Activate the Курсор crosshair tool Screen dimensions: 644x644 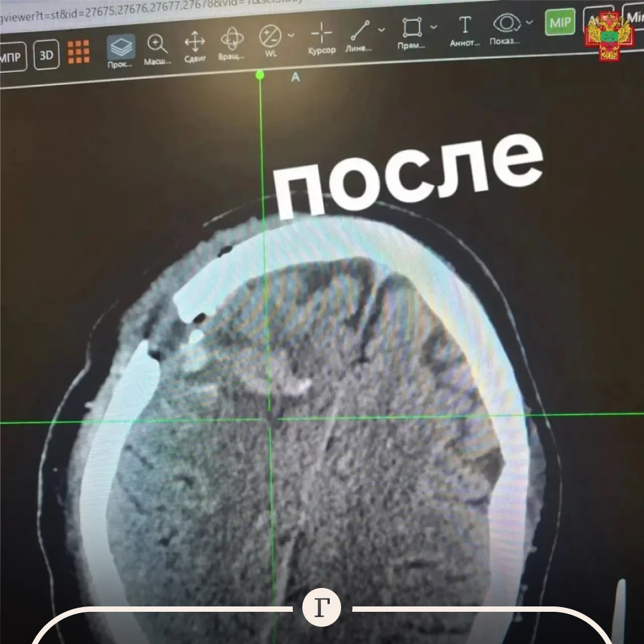tap(321, 38)
